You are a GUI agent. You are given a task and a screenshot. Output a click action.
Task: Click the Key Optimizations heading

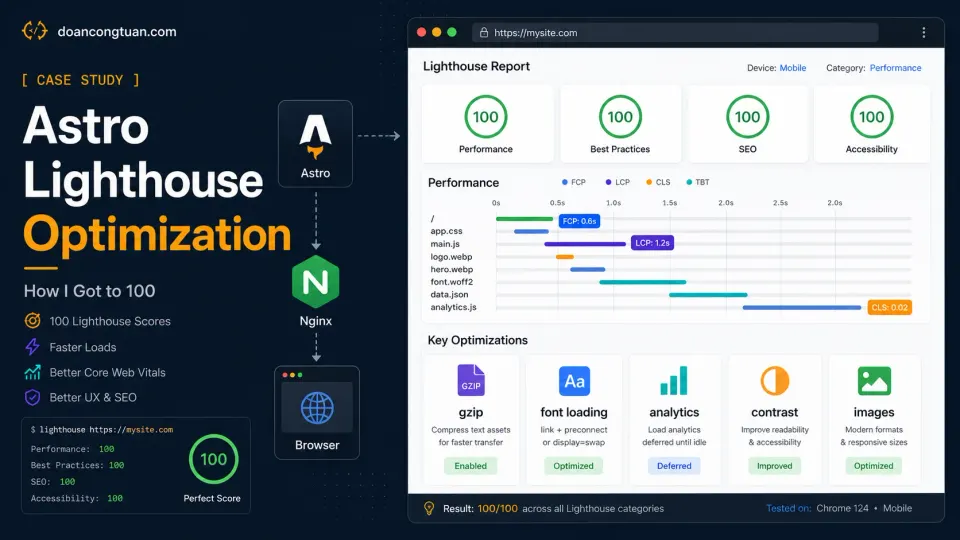(478, 340)
